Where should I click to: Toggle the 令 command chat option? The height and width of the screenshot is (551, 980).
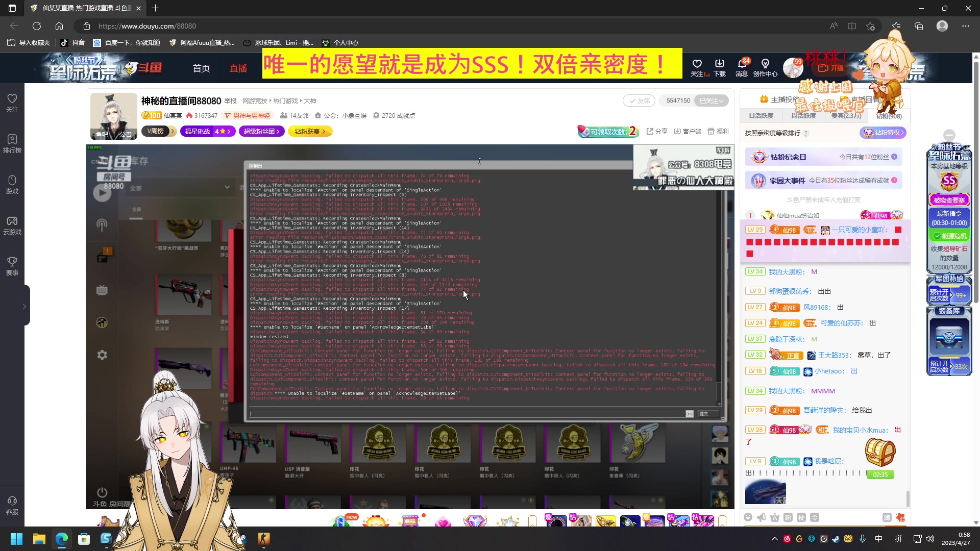815,517
